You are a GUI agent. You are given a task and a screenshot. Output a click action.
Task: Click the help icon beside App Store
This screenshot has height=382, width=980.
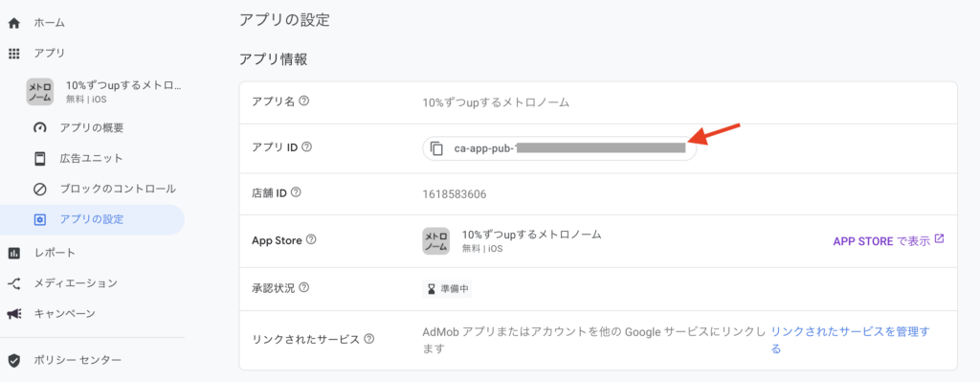[x=311, y=239]
